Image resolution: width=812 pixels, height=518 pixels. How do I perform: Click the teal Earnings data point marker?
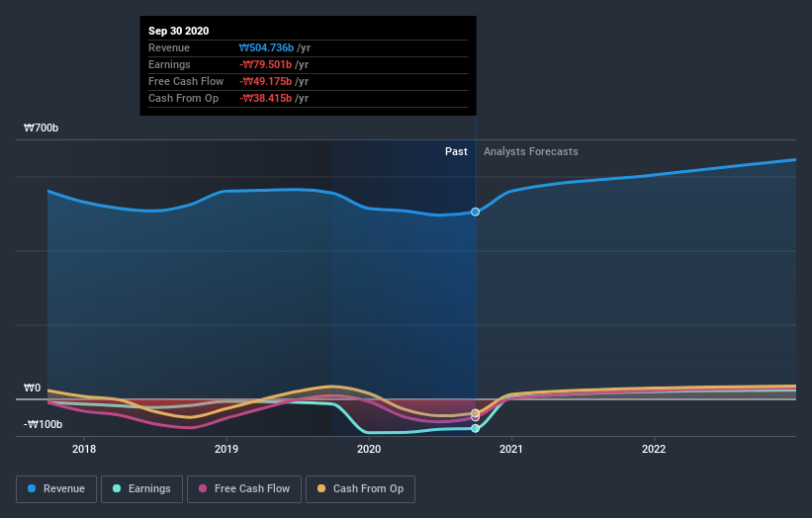475,428
